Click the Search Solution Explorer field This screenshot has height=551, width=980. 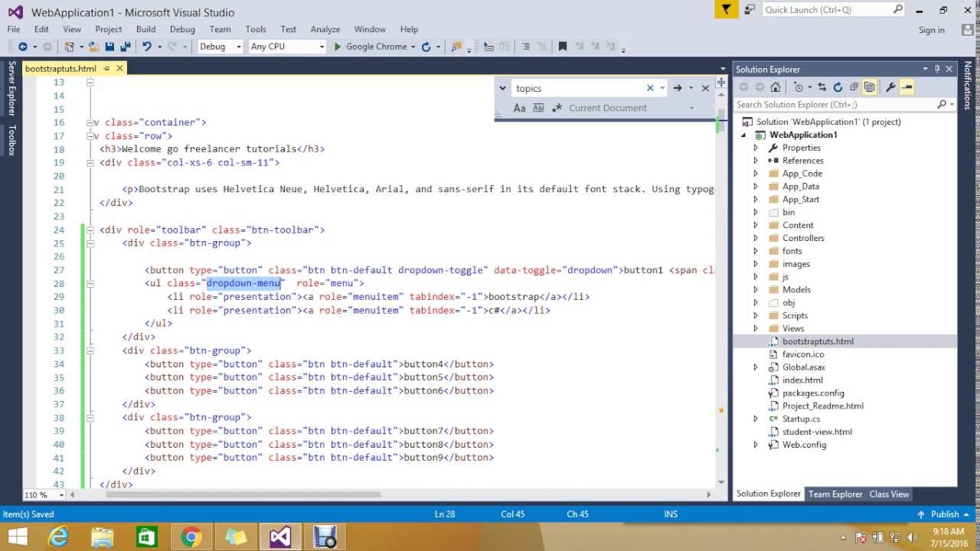click(x=845, y=104)
